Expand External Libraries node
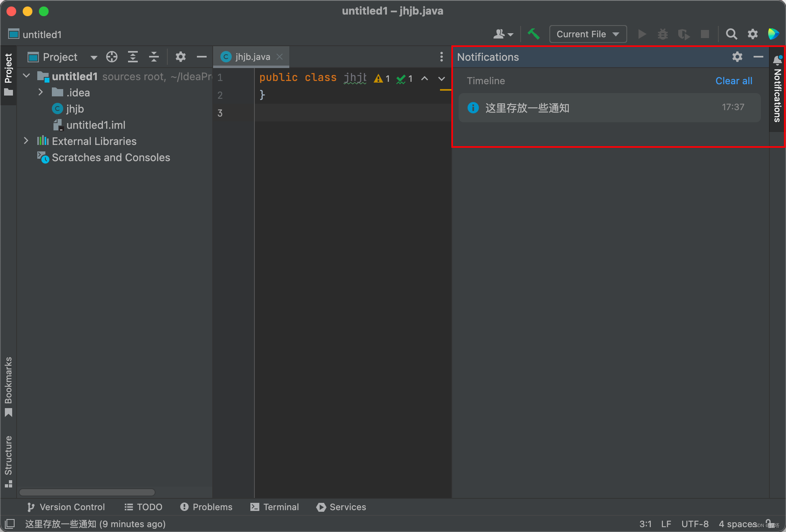This screenshot has height=532, width=786. tap(26, 141)
